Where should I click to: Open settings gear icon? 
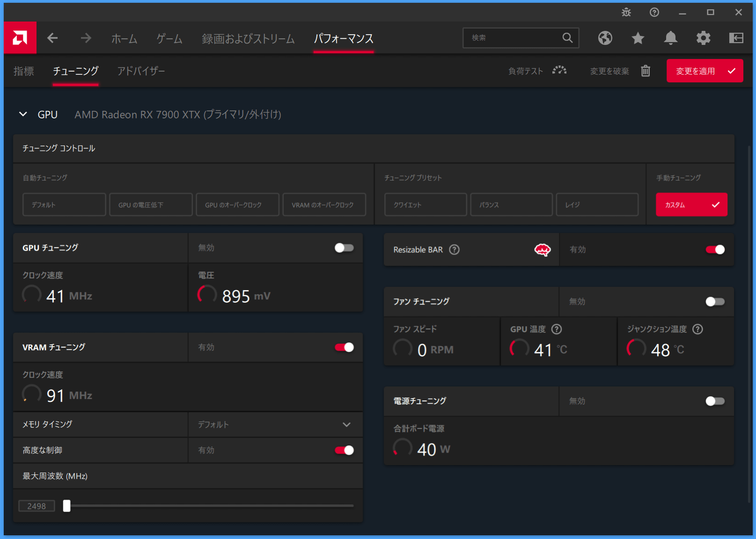coord(704,38)
